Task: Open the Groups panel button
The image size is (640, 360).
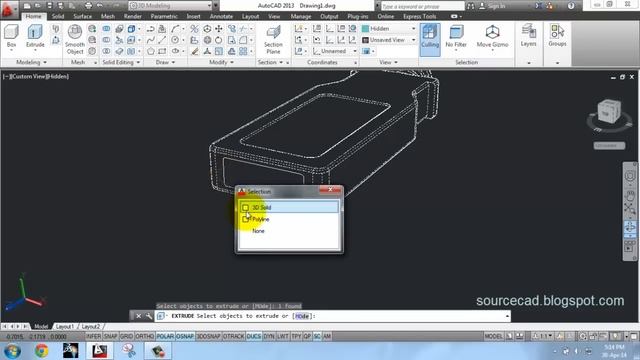Action: (x=557, y=35)
